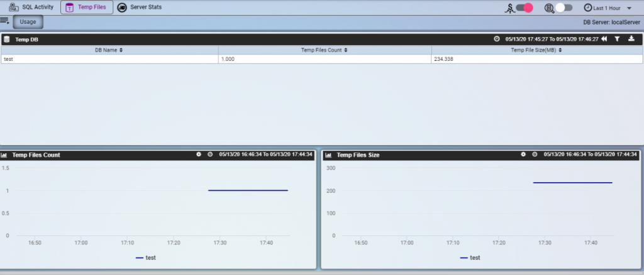This screenshot has width=644, height=275.
Task: Click the 234.338 file size cell
Action: pos(537,59)
